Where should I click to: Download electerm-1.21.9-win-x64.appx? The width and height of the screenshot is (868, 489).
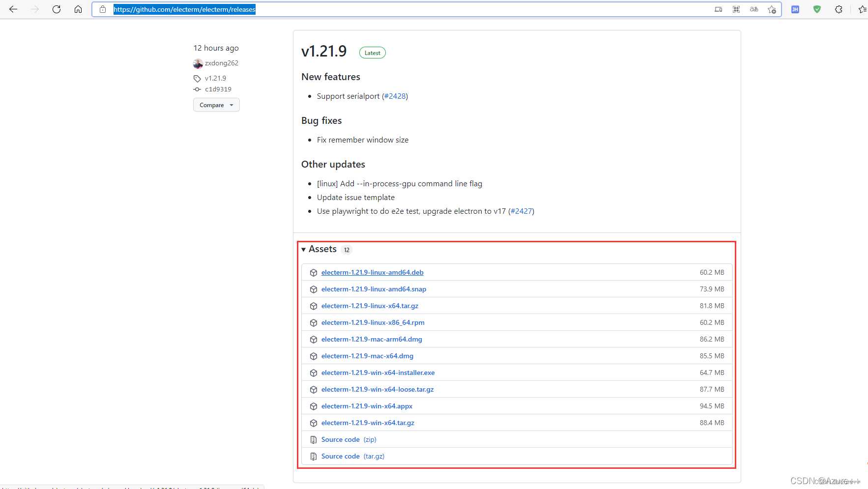[367, 406]
